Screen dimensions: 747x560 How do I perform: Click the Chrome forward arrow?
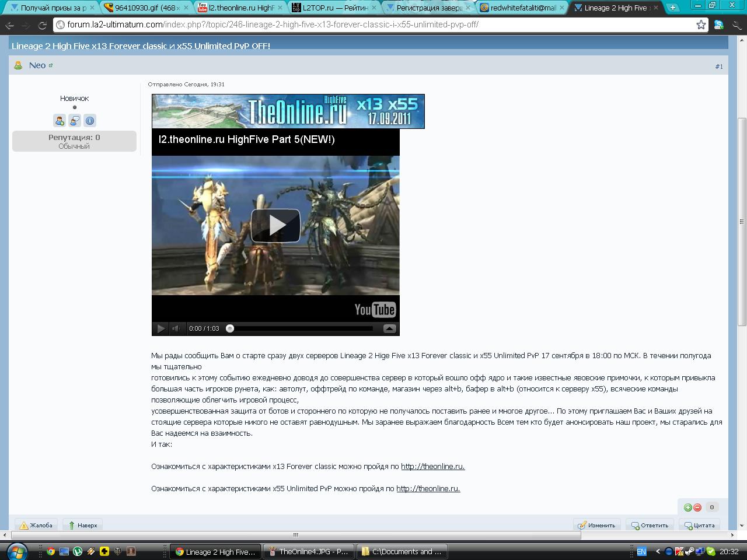pos(26,25)
